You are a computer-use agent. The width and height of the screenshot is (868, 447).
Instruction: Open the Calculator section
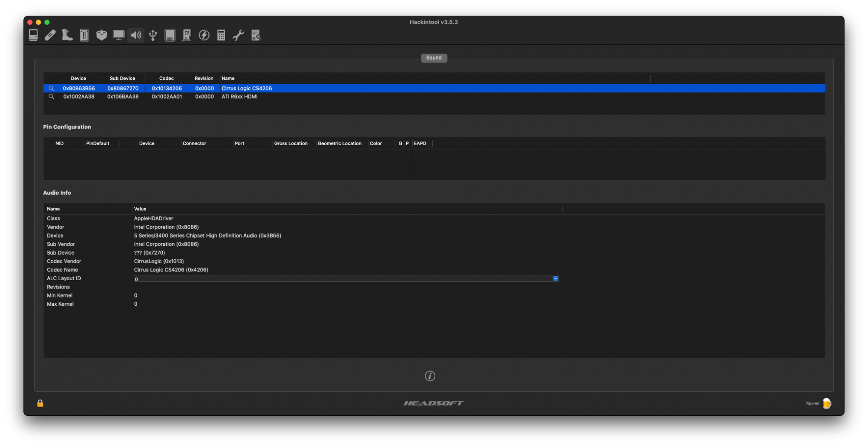[221, 35]
